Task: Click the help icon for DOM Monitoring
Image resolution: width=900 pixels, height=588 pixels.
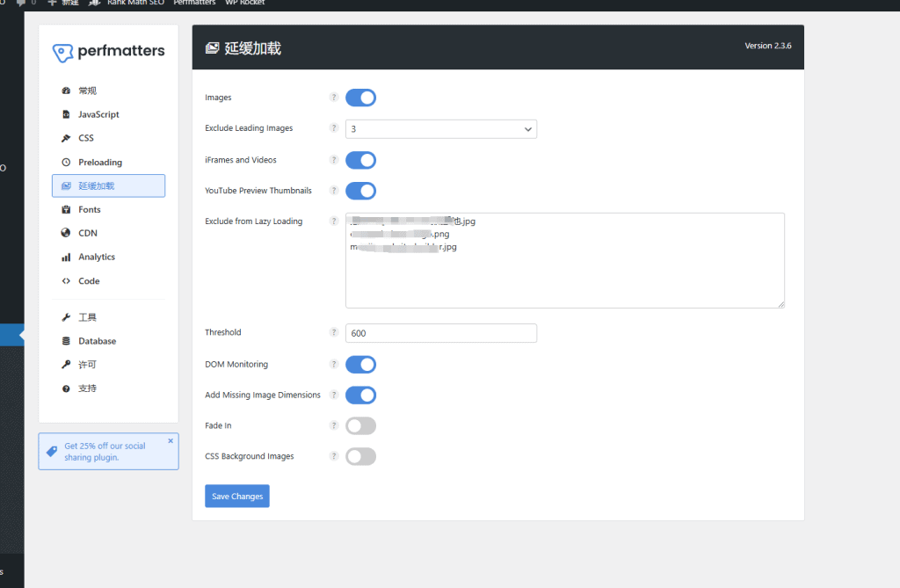Action: (334, 364)
